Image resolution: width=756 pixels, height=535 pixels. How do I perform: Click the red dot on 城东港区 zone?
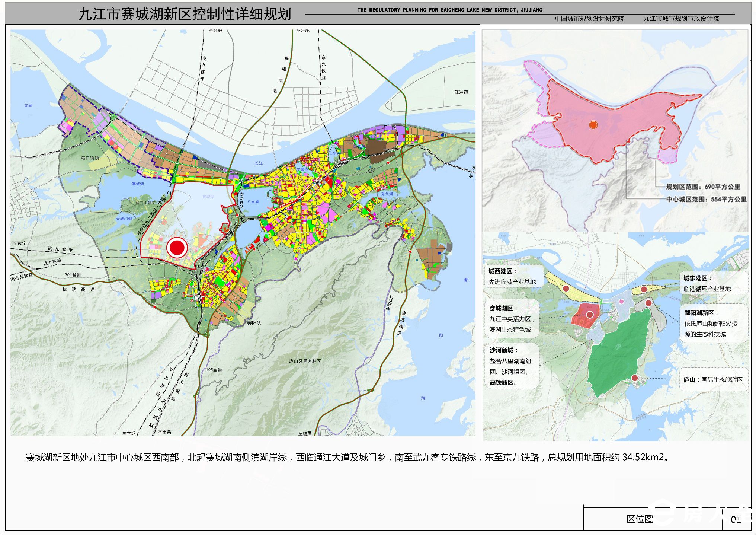click(644, 289)
